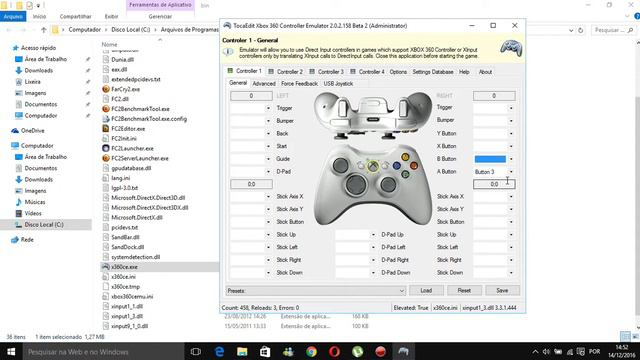Switch Explorer to details view
The image size is (640, 360).
point(625,336)
